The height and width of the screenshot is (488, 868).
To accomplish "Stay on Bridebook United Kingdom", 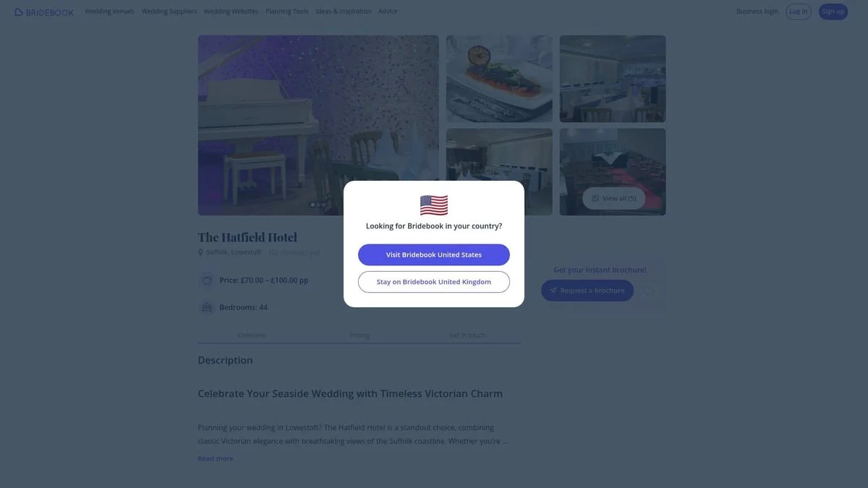I will pos(434,282).
